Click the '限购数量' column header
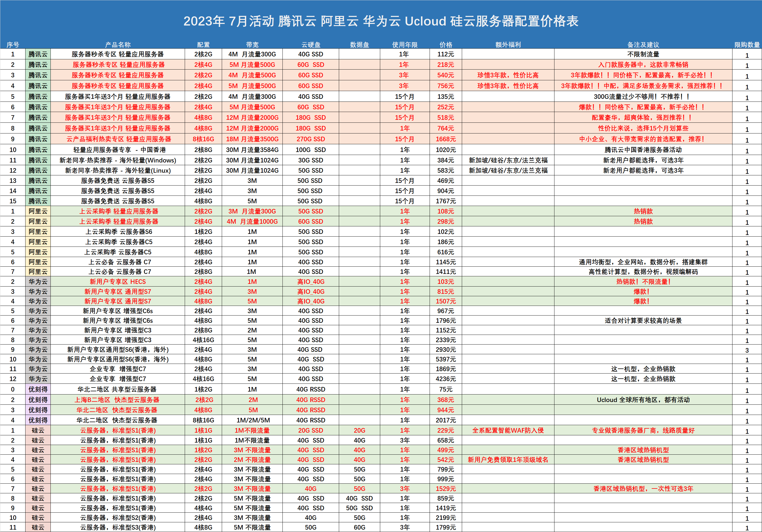762x532 pixels. pyautogui.click(x=747, y=45)
